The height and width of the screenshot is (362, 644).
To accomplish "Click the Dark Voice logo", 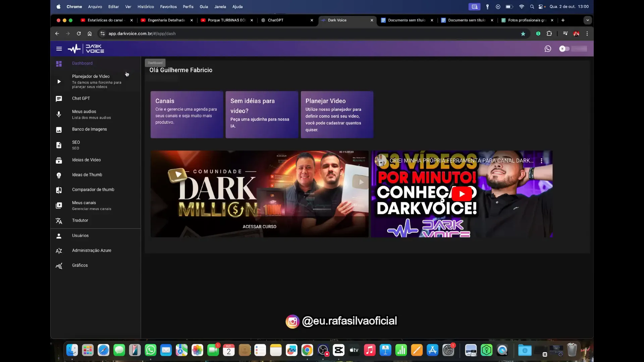I will click(86, 49).
